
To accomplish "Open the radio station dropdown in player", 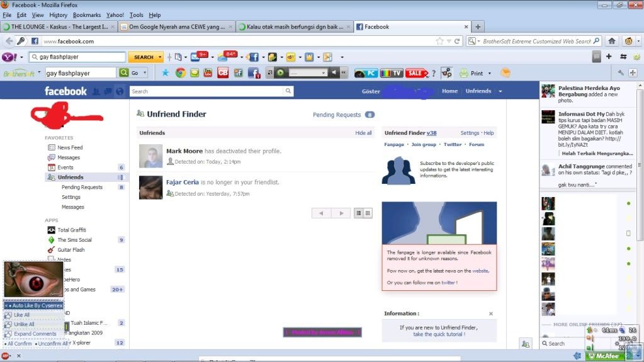I will (324, 73).
